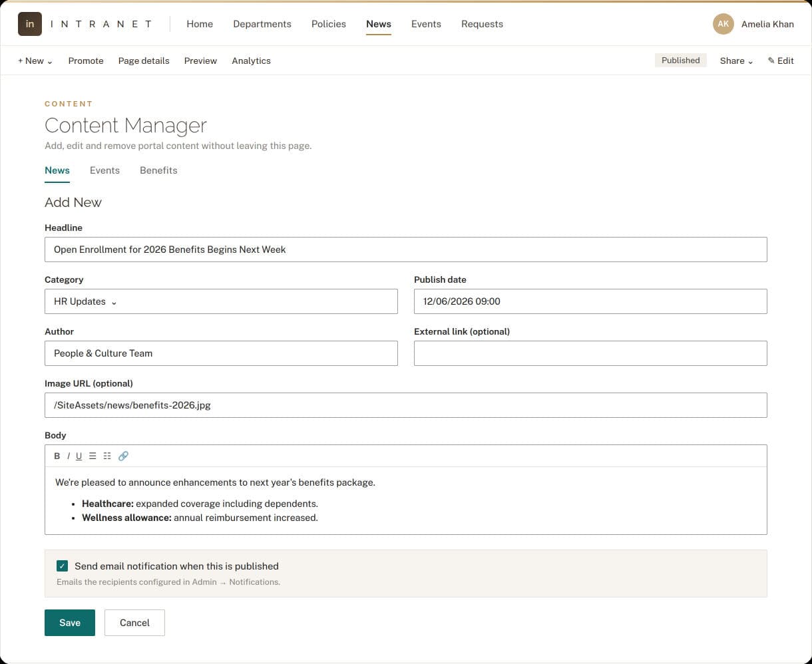This screenshot has height=664, width=812.
Task: Toggle underline formatting in Body editor
Action: pos(79,456)
